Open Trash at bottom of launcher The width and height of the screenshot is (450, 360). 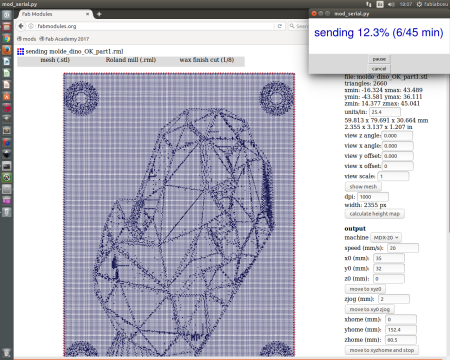click(x=6, y=352)
